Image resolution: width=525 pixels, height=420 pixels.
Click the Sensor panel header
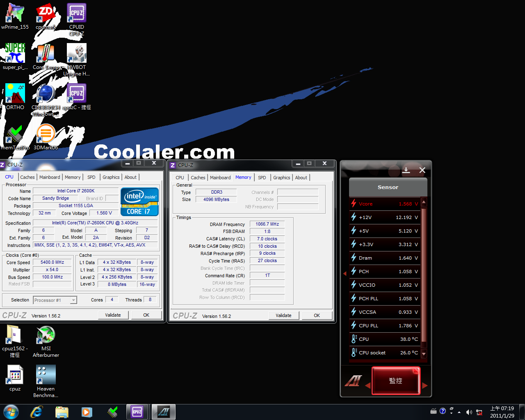[x=388, y=187]
